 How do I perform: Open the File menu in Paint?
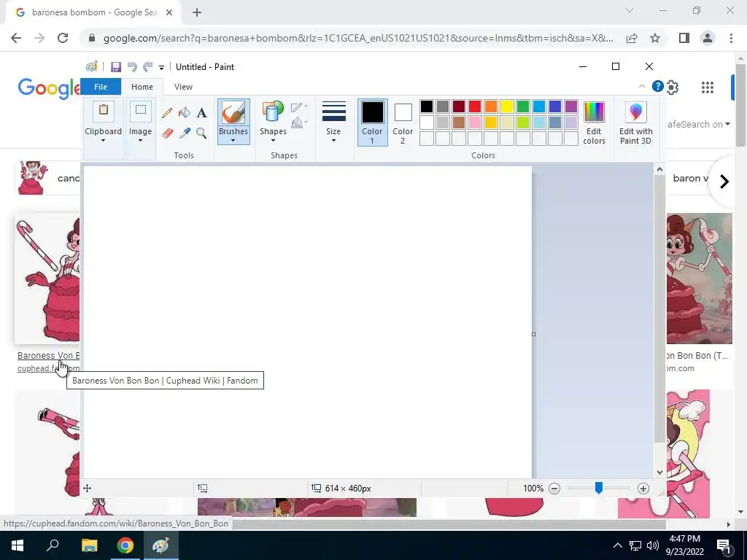[x=101, y=87]
